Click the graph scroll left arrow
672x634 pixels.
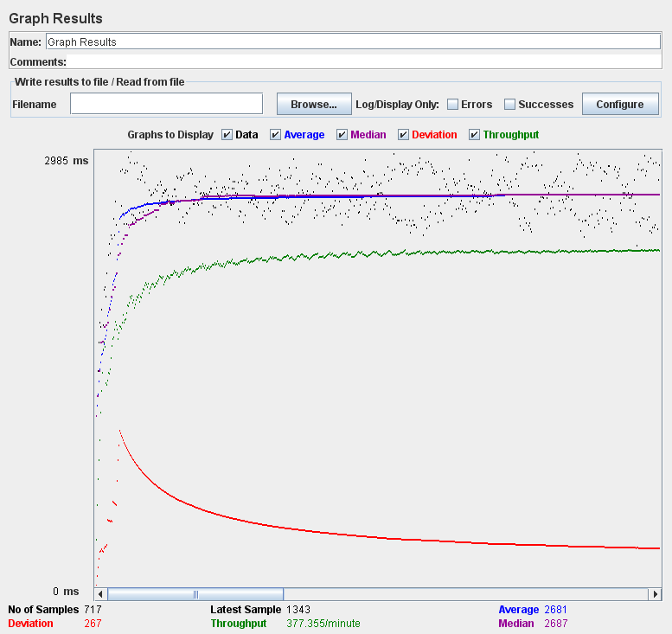click(100, 594)
